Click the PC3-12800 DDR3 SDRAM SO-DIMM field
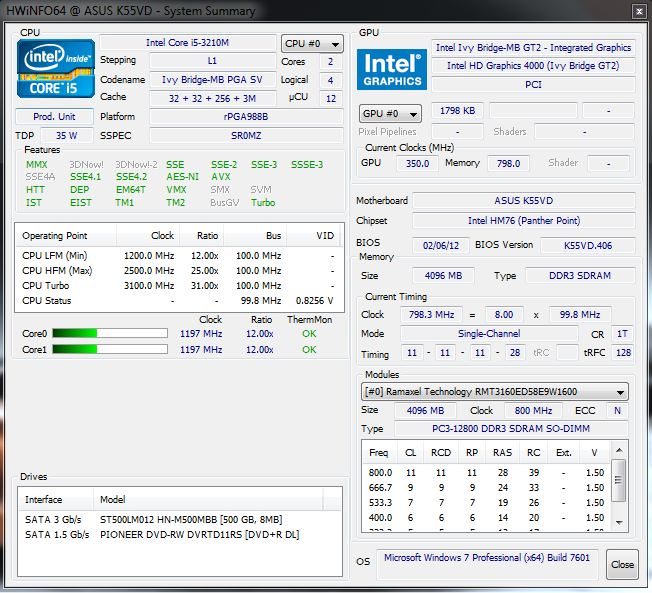 (x=511, y=428)
